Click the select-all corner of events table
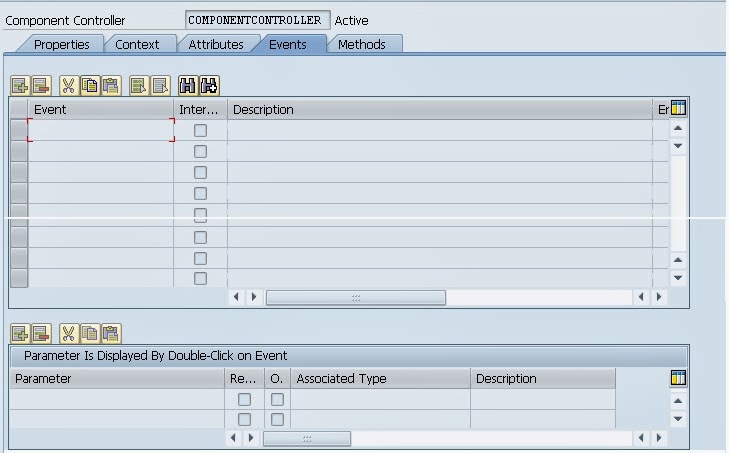The width and height of the screenshot is (729, 453). pyautogui.click(x=19, y=109)
